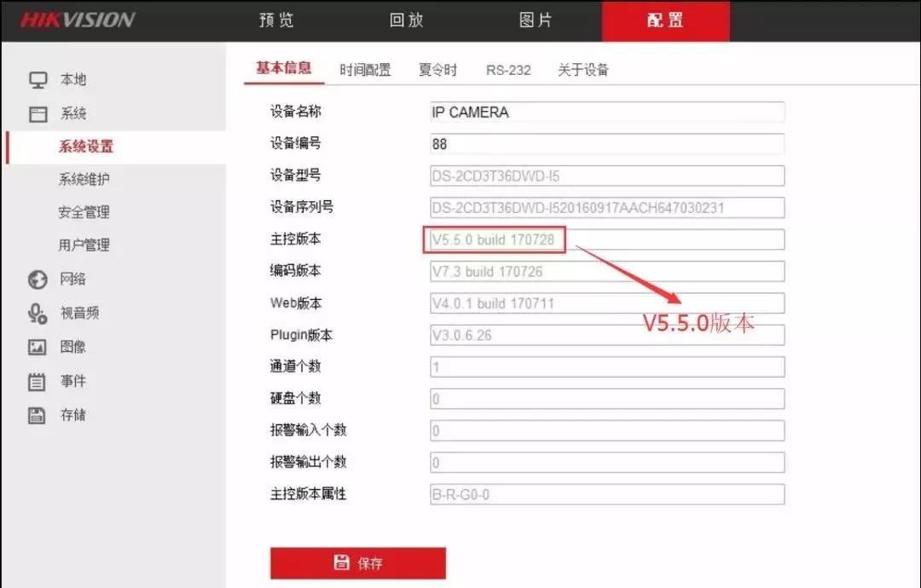This screenshot has width=921, height=588.
Task: Click the microphone icon beside 视音频
Action: [x=38, y=314]
